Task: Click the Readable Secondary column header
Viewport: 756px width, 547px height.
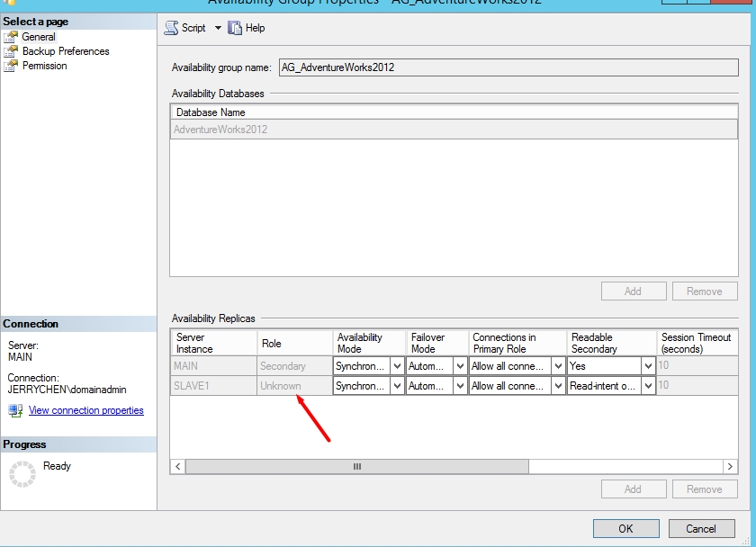Action: 612,343
